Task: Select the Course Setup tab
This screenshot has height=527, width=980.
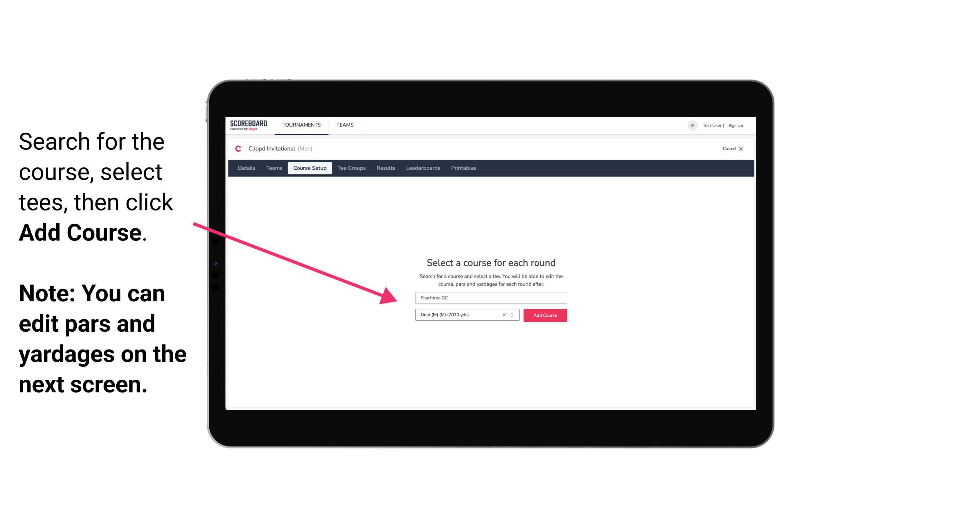Action: pyautogui.click(x=310, y=168)
